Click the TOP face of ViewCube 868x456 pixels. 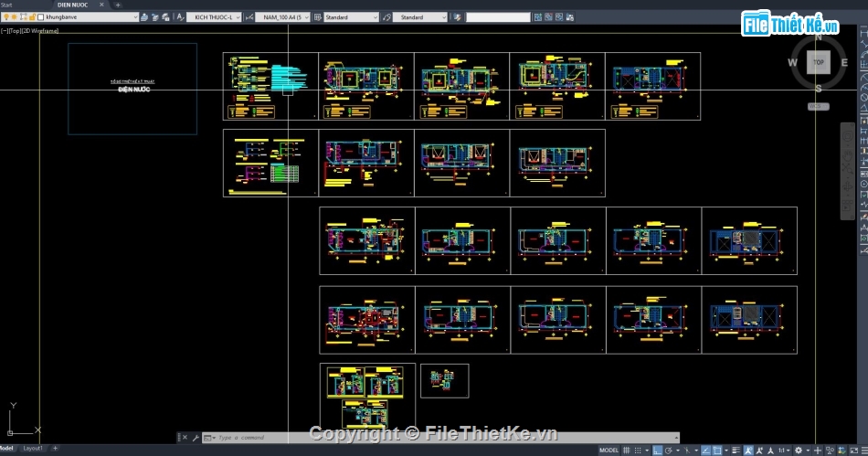(819, 62)
